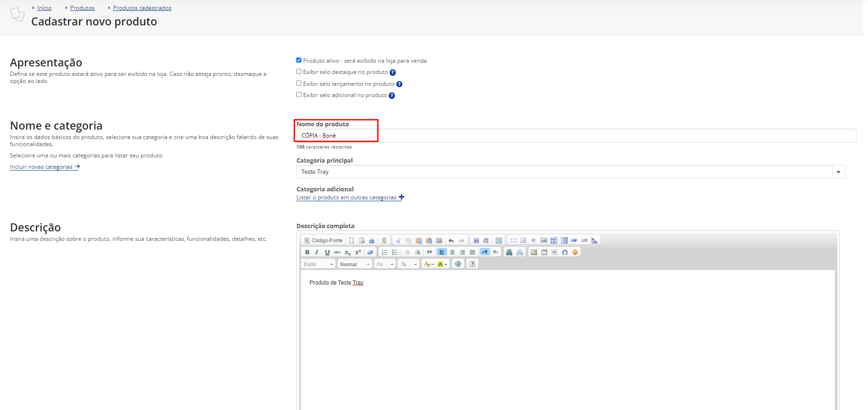Image resolution: width=868 pixels, height=410 pixels.
Task: Justify text in editor
Action: [473, 252]
